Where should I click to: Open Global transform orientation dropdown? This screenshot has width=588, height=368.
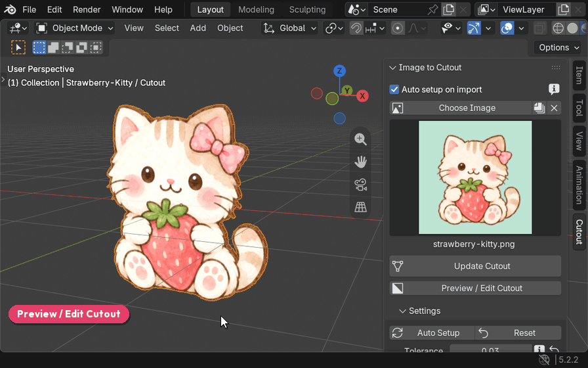point(289,28)
